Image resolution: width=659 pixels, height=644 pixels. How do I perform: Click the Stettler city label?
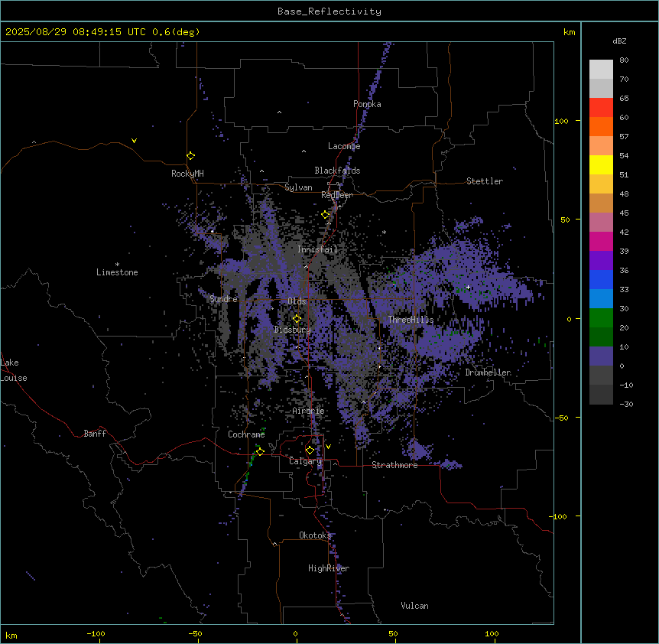click(x=485, y=181)
